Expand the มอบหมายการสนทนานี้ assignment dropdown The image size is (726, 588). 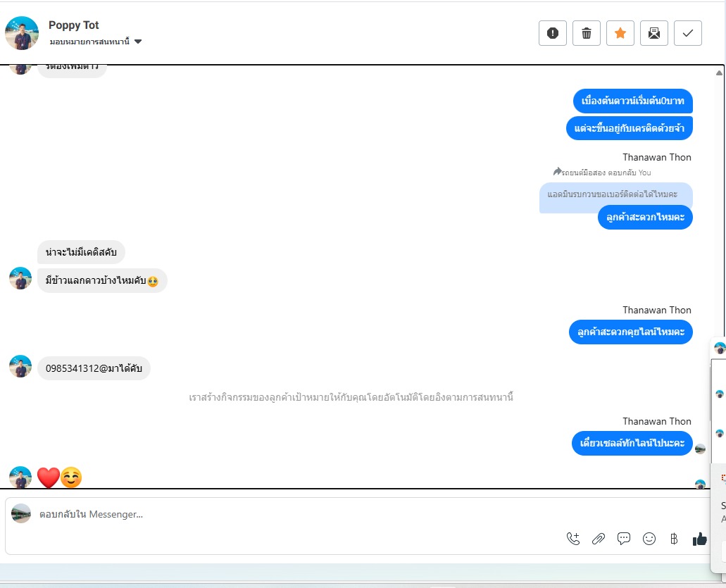[95, 42]
